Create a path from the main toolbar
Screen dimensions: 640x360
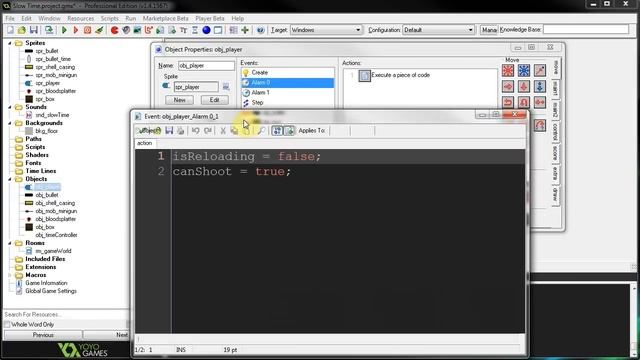click(x=149, y=30)
